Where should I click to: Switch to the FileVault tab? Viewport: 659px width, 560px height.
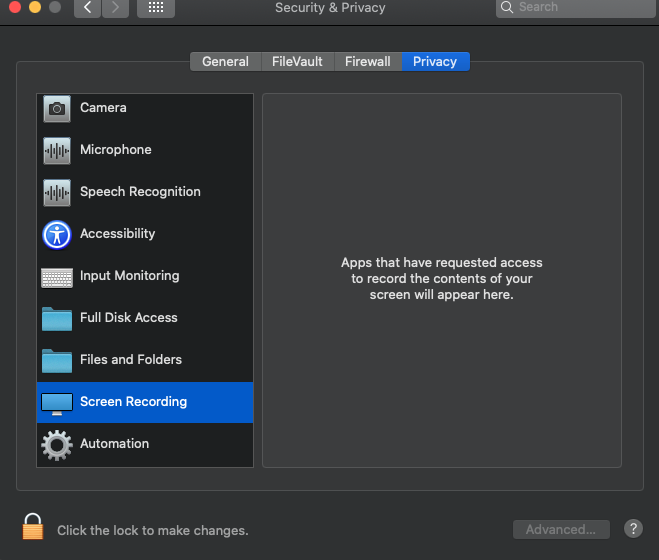click(x=298, y=62)
